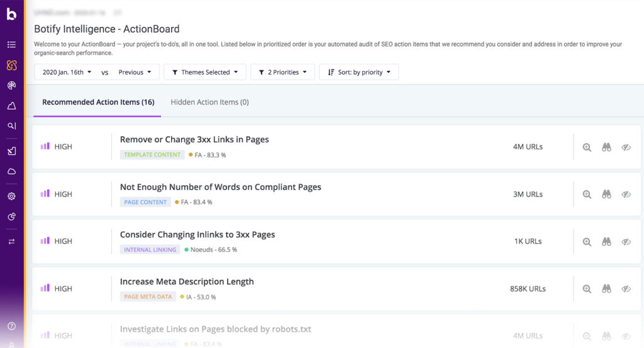This screenshot has width=644, height=348.
Task: Switch to Hidden Action Items (0) tab
Action: (210, 102)
